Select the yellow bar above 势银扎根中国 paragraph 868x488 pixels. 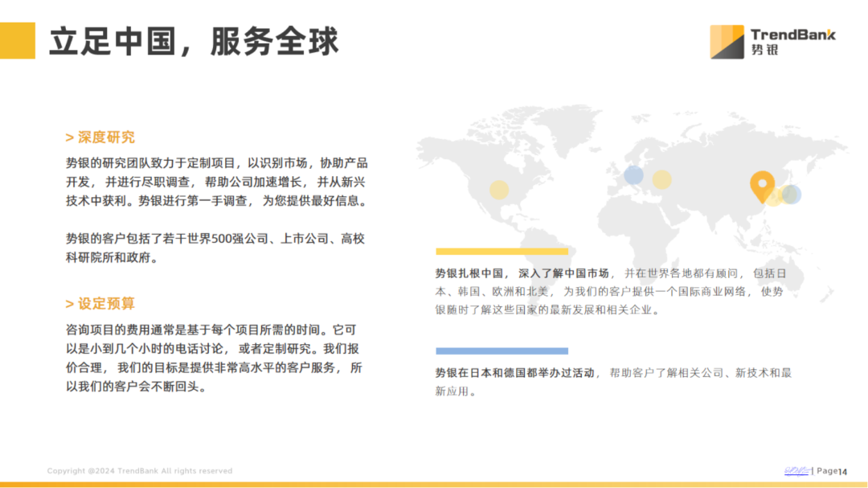[x=502, y=251]
